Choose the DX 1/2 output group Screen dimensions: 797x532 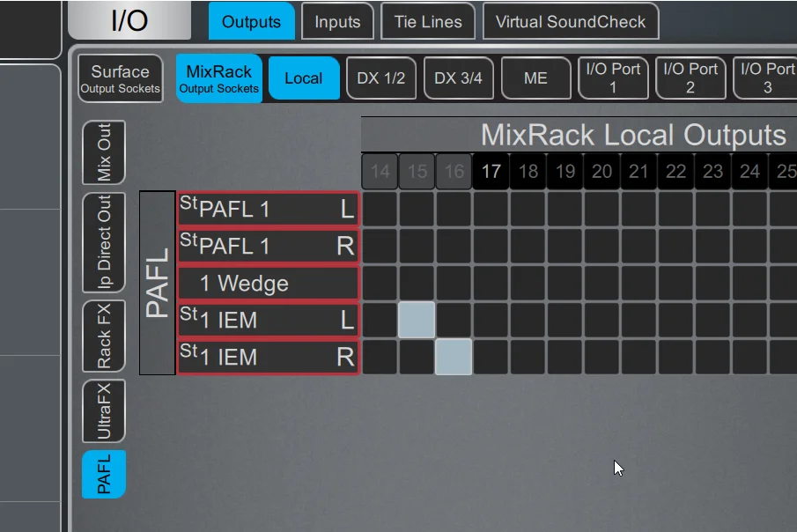(x=381, y=78)
